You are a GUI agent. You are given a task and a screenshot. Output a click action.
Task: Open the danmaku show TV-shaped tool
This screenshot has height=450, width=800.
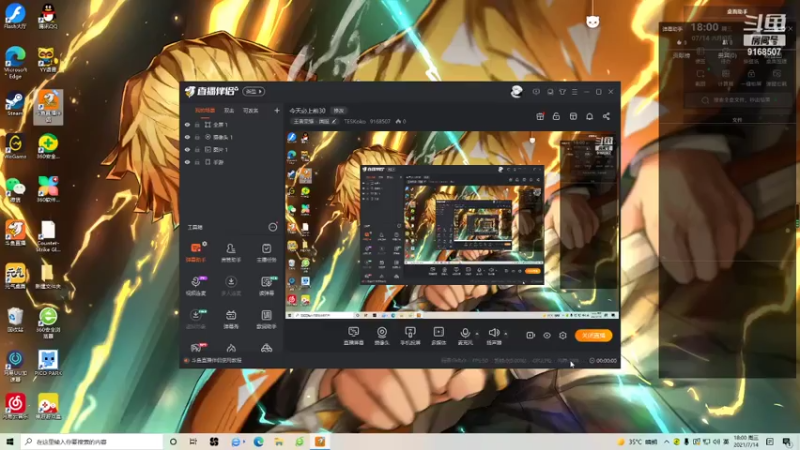coord(231,319)
